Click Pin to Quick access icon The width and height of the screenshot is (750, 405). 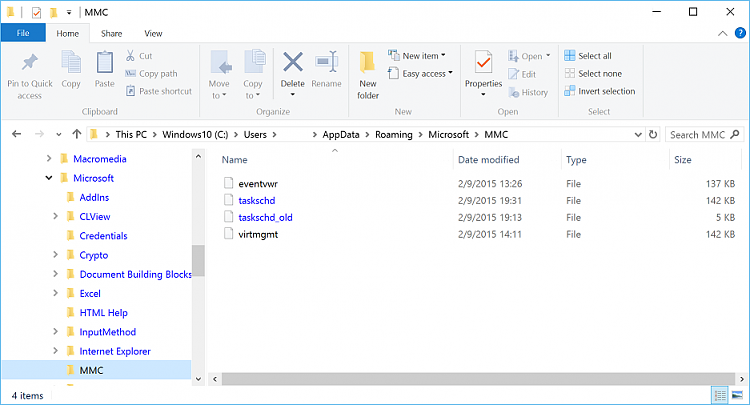click(30, 63)
